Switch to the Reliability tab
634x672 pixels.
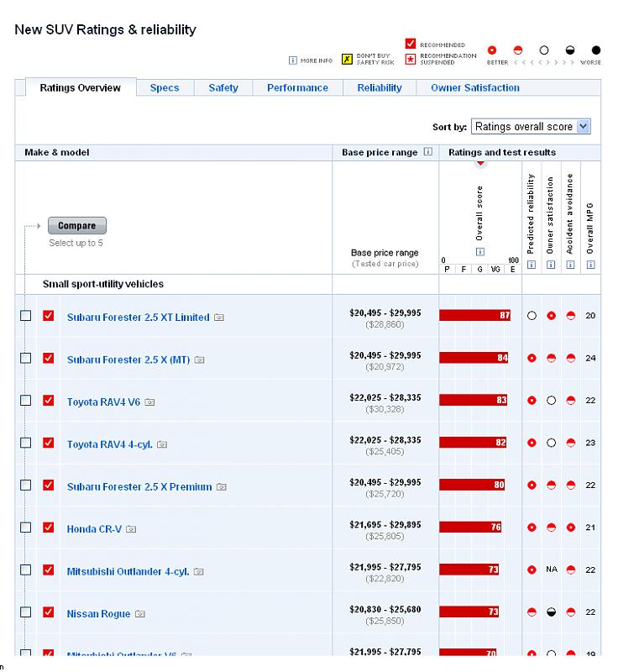379,87
